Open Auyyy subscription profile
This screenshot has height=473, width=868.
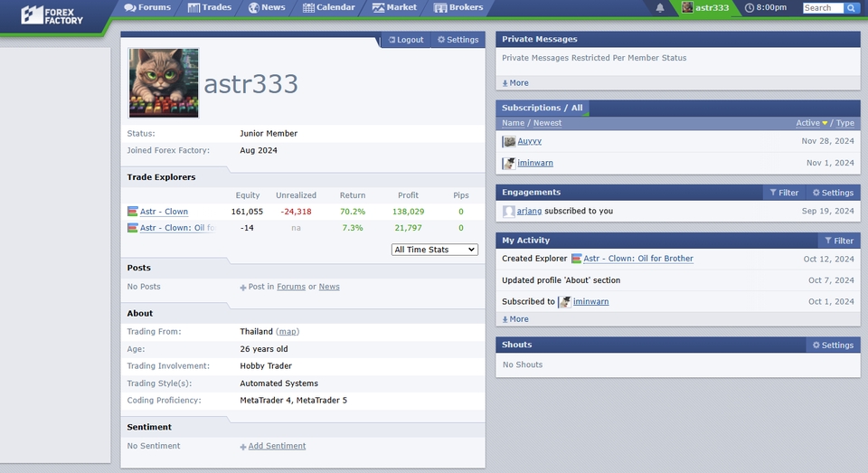pyautogui.click(x=529, y=141)
